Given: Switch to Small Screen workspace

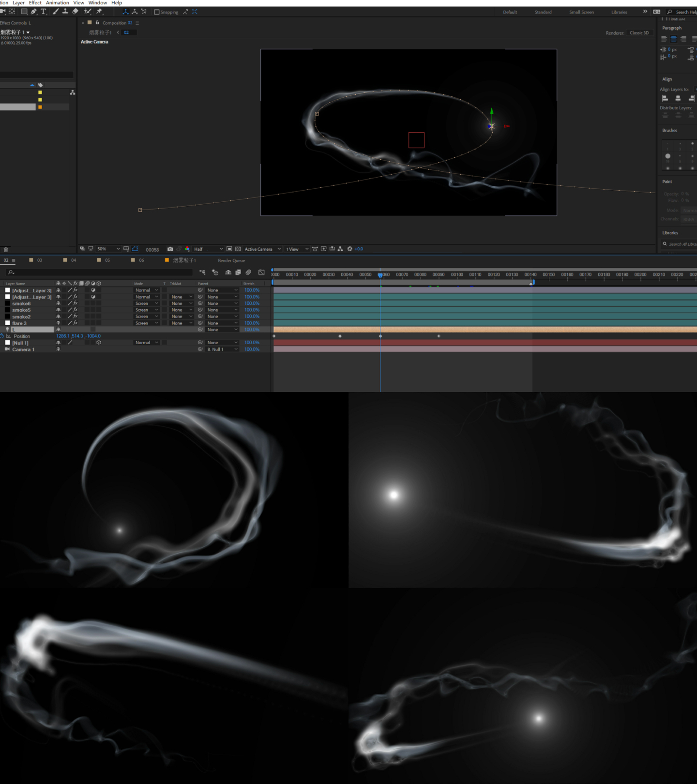Looking at the screenshot, I should (x=581, y=12).
